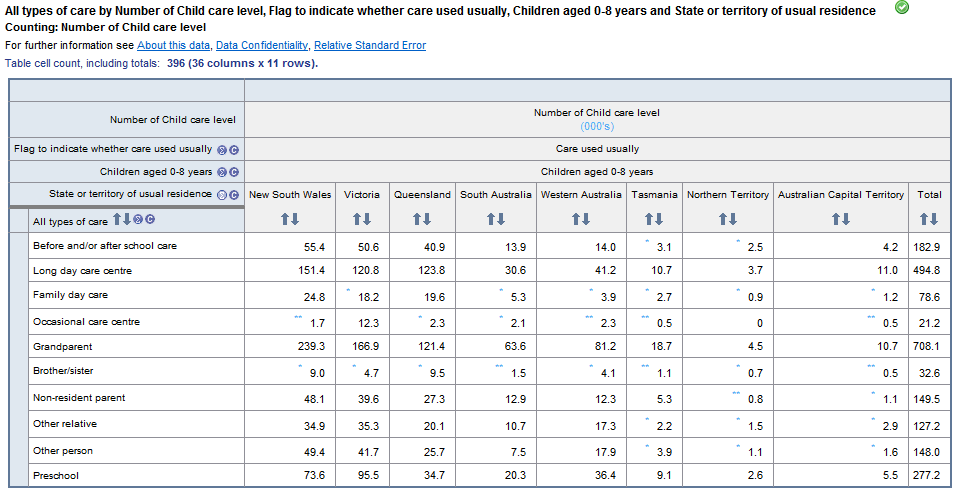The height and width of the screenshot is (493, 962).
Task: Select the Grandparent row label
Action: [62, 347]
